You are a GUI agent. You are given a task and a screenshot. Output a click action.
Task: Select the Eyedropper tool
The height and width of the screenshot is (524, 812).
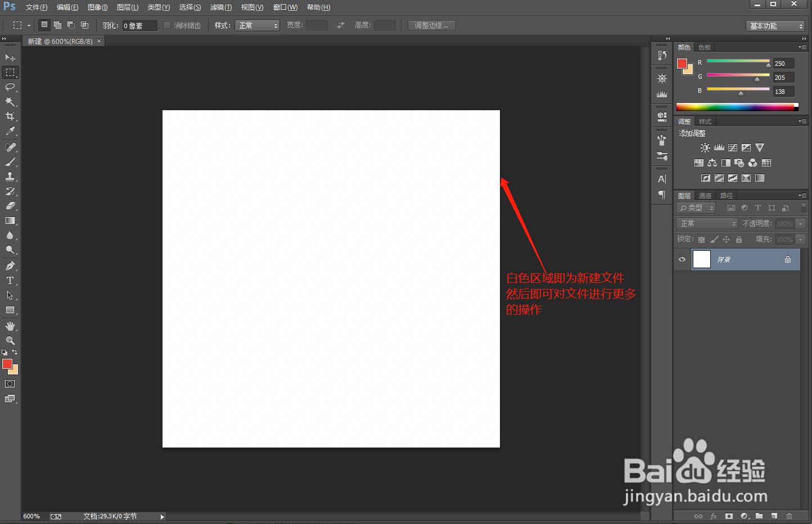pos(10,131)
